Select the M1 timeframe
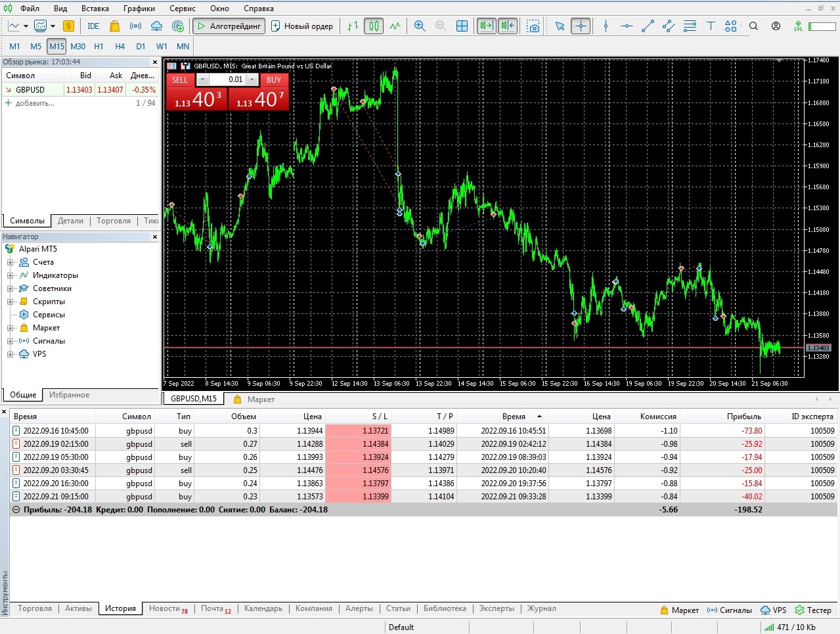This screenshot has width=840, height=634. [15, 47]
